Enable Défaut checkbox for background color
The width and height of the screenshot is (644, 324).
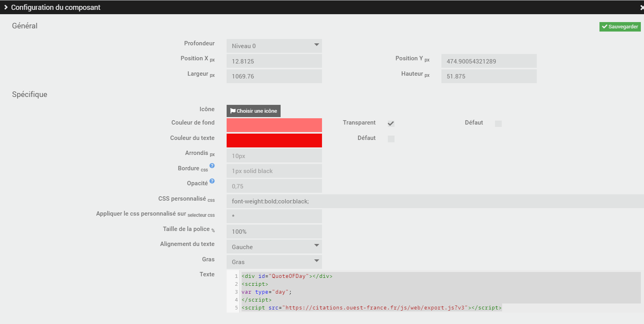[498, 123]
